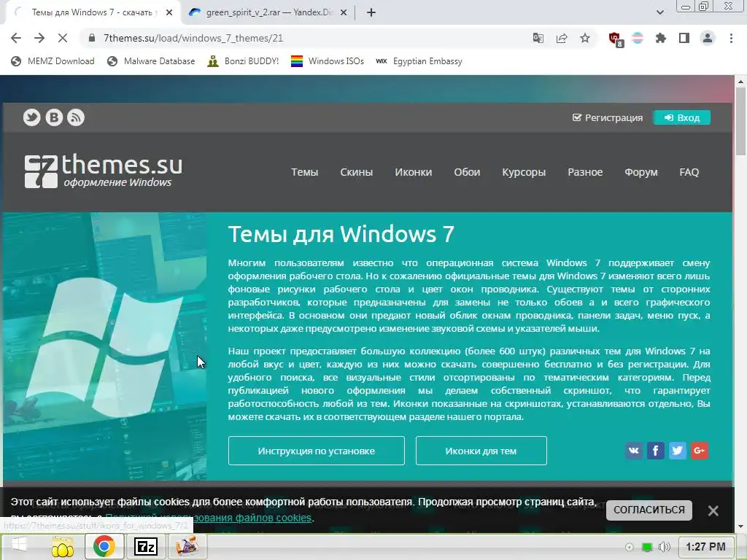
Task: Close the green_spirit_v_2.rar tab
Action: [x=344, y=12]
